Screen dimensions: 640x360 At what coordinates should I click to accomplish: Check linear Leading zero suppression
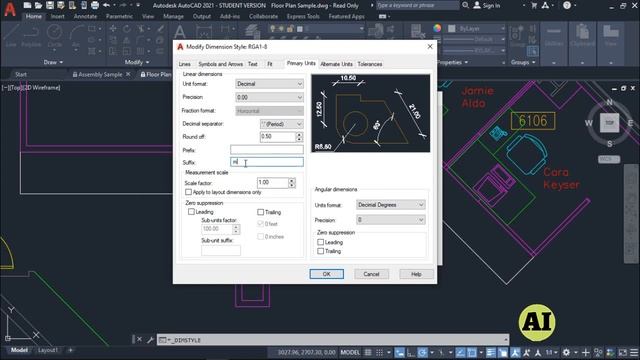[191, 212]
